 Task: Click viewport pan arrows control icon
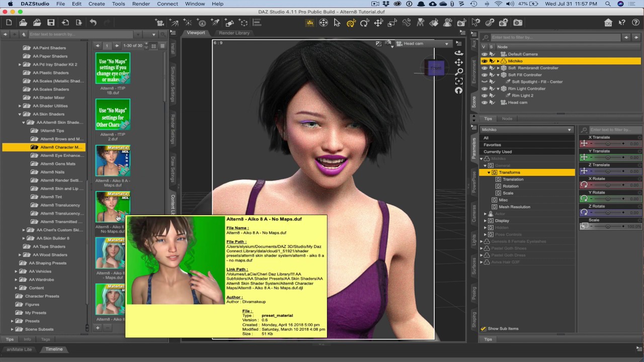(x=458, y=62)
